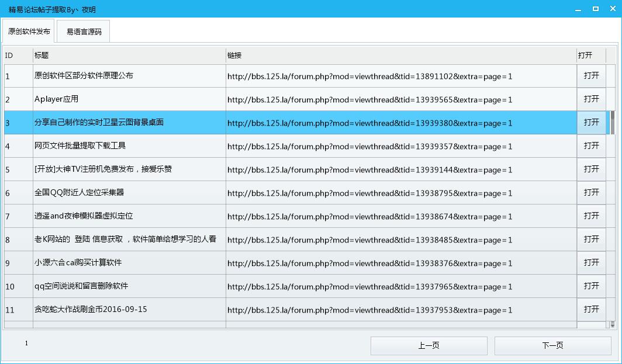
Task: Click the 打开 column header
Action: pos(590,56)
